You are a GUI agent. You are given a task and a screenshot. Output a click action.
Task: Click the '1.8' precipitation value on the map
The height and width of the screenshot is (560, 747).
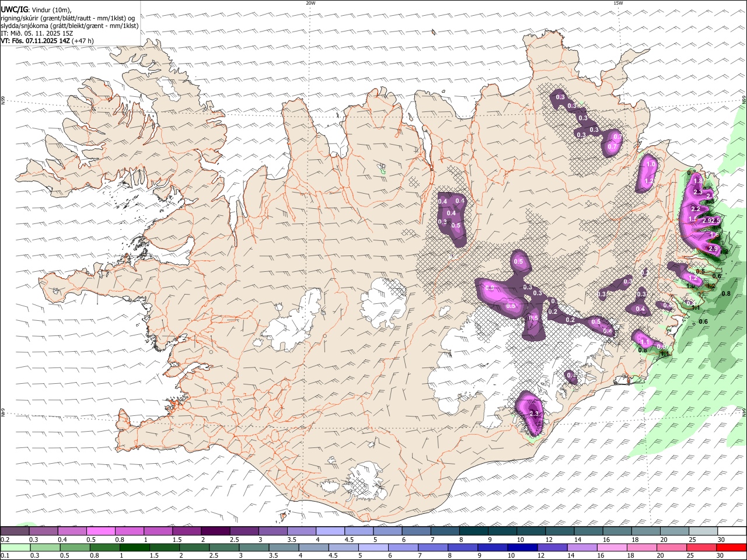698,181
